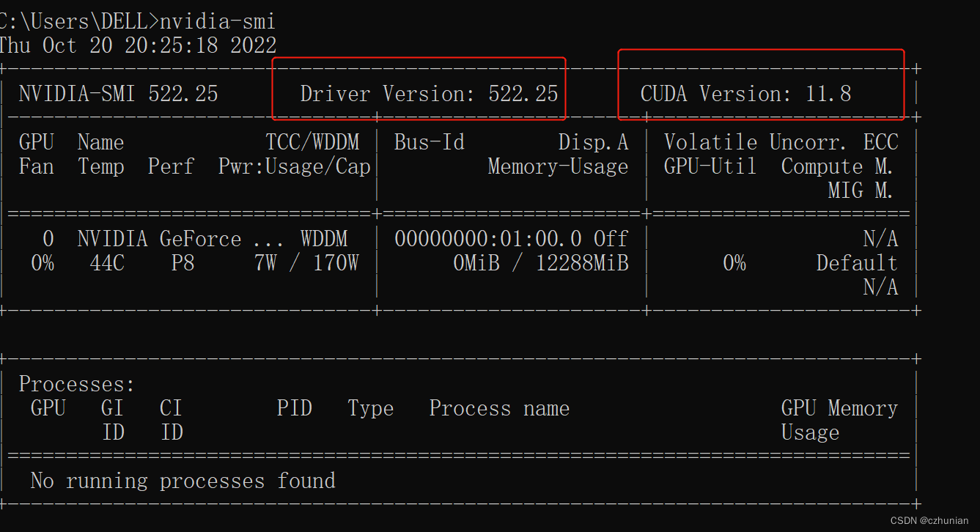Image resolution: width=980 pixels, height=532 pixels.
Task: Click the temperature value '44C'
Action: (107, 263)
